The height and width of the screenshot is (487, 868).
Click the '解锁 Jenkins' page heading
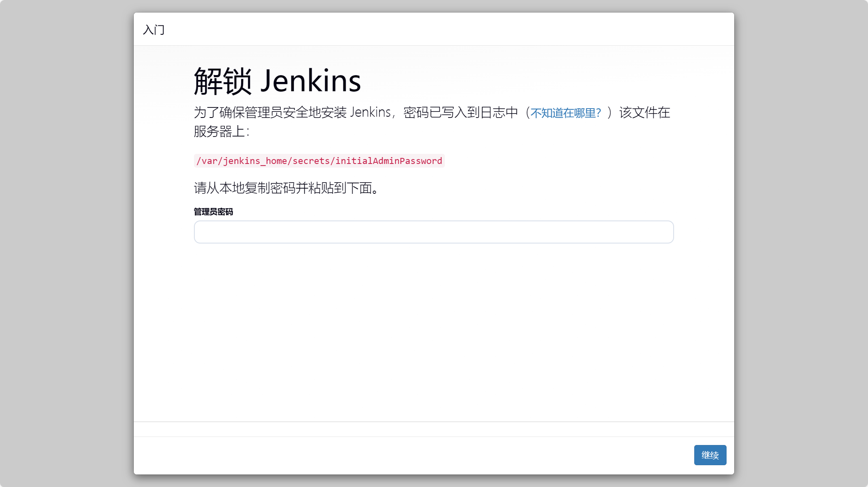277,81
